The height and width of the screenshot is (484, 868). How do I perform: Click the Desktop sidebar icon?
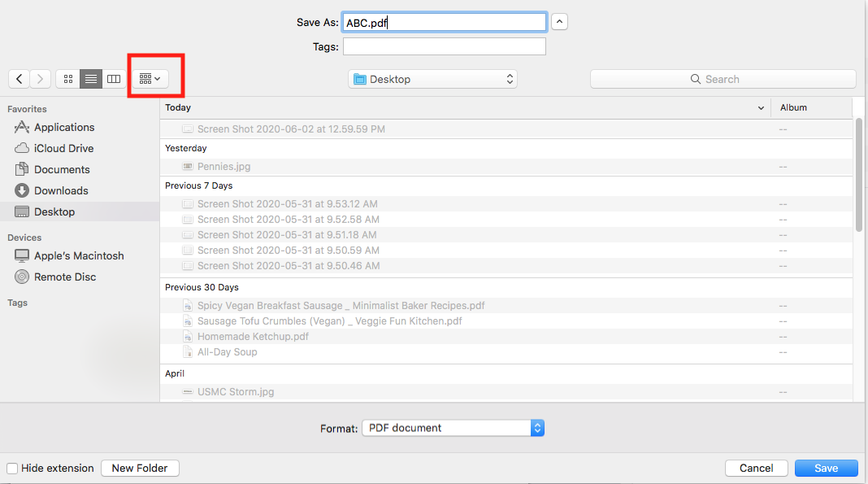(22, 211)
